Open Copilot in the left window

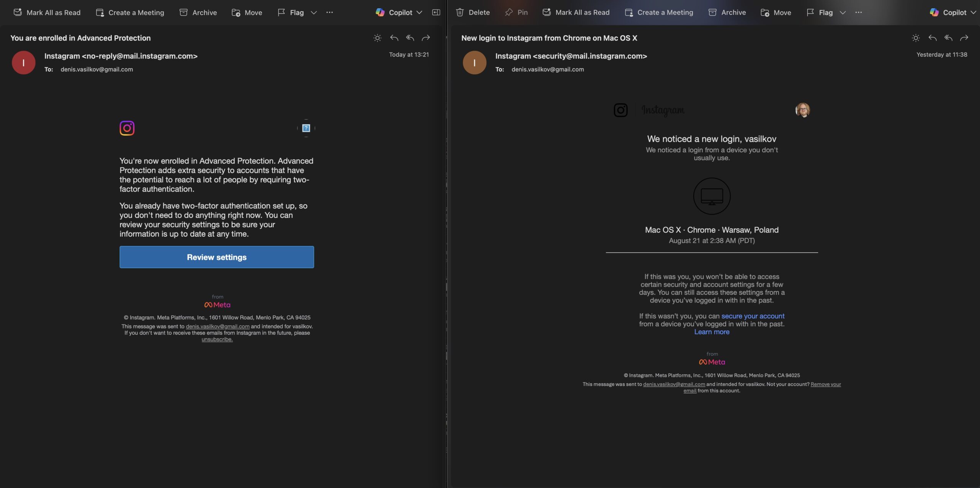(x=394, y=13)
